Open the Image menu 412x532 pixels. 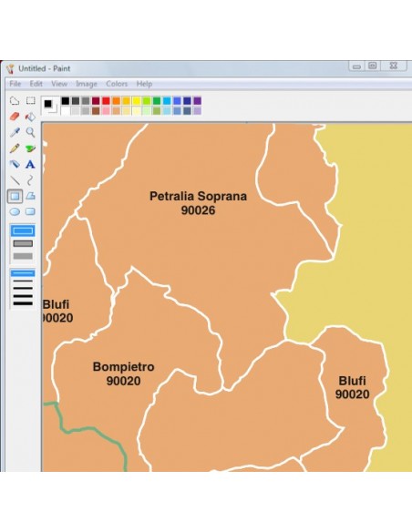coord(87,84)
